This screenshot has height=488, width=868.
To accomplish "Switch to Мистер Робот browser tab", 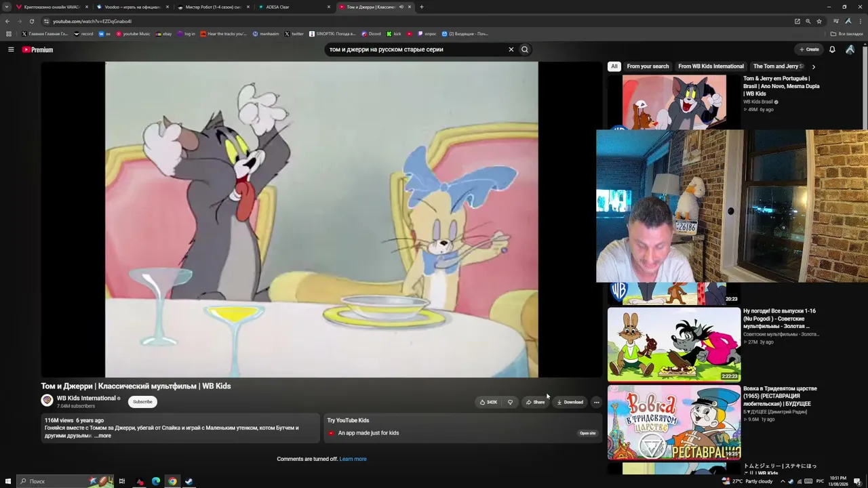I will (x=213, y=7).
